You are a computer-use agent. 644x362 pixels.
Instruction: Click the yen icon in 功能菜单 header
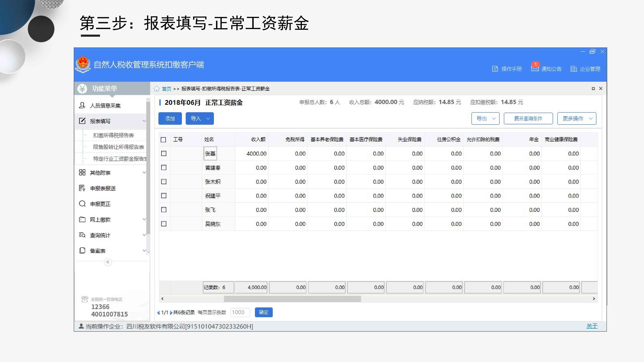pos(82,88)
